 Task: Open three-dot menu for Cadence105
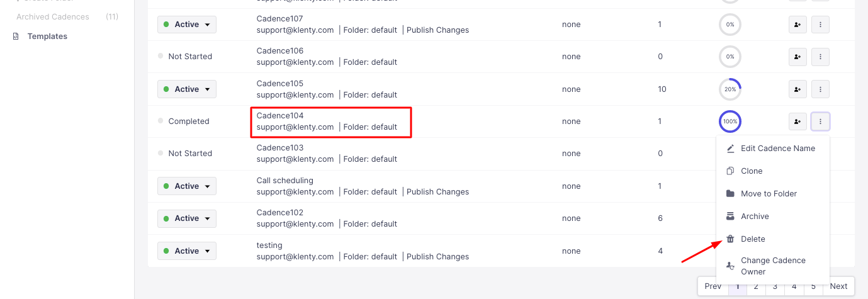click(820, 89)
